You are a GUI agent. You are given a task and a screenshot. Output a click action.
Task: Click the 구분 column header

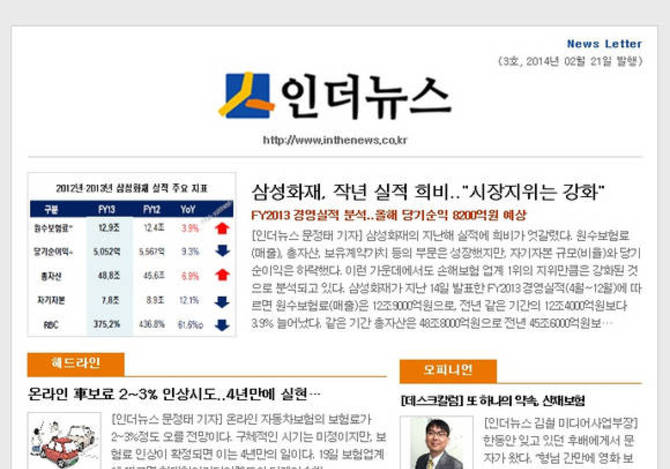51,209
